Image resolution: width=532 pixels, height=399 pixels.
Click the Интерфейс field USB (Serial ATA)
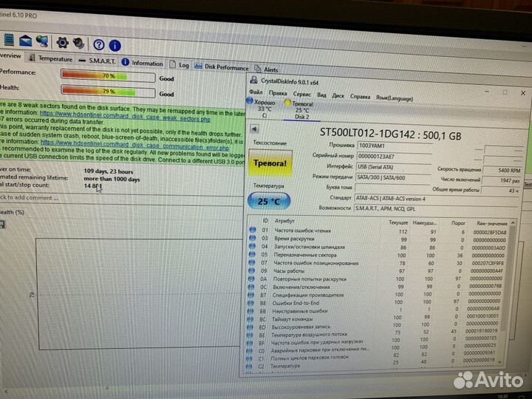coord(394,167)
